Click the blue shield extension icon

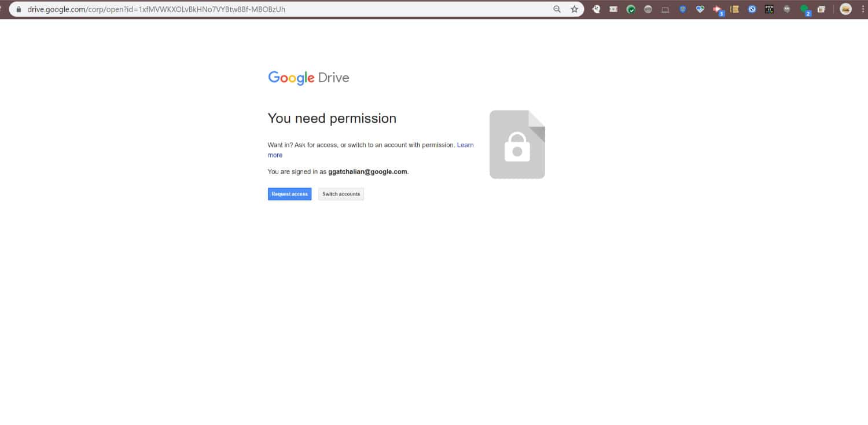683,9
